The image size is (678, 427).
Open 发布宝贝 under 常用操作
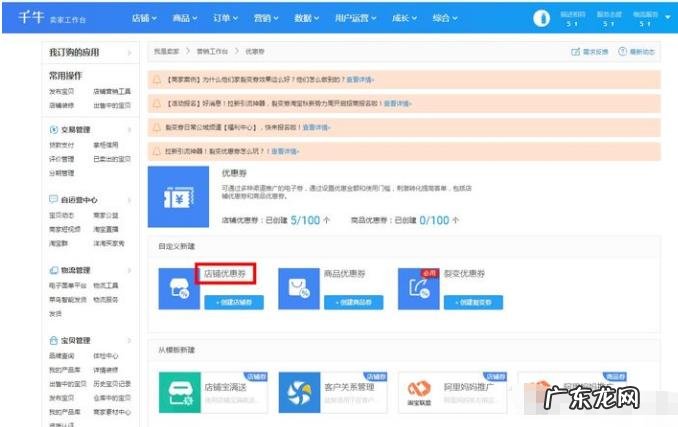(61, 92)
